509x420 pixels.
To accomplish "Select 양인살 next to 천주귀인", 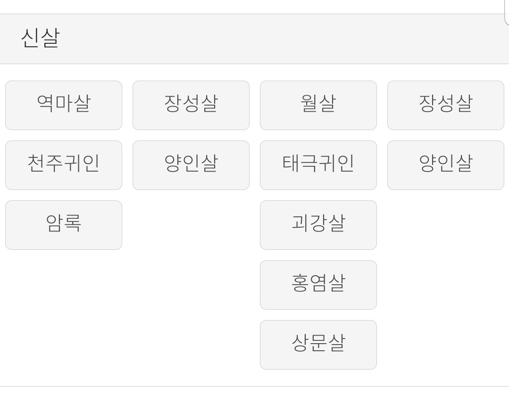I will pyautogui.click(x=191, y=165).
